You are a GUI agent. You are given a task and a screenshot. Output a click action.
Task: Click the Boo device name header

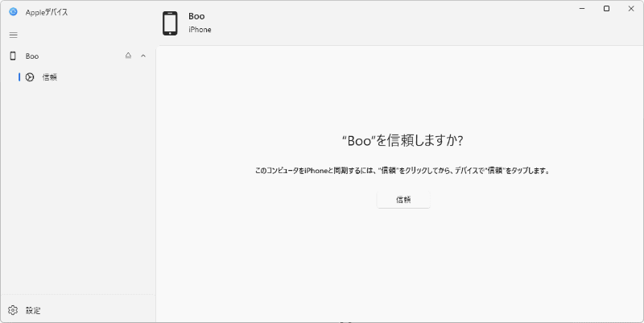(x=196, y=16)
